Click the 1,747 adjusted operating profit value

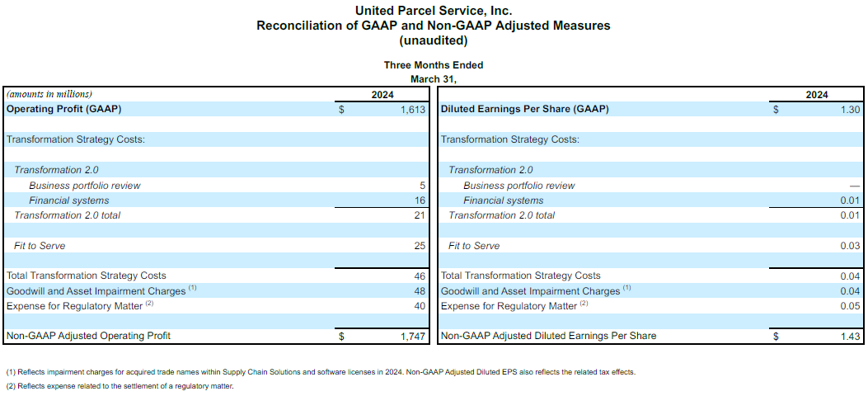(x=413, y=336)
